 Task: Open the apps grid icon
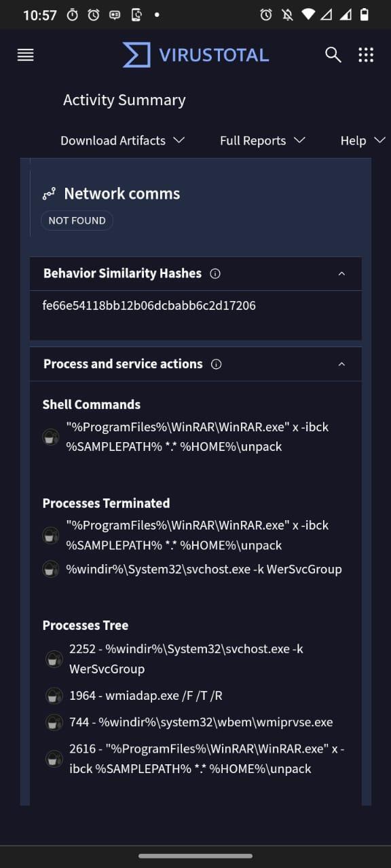tap(366, 55)
